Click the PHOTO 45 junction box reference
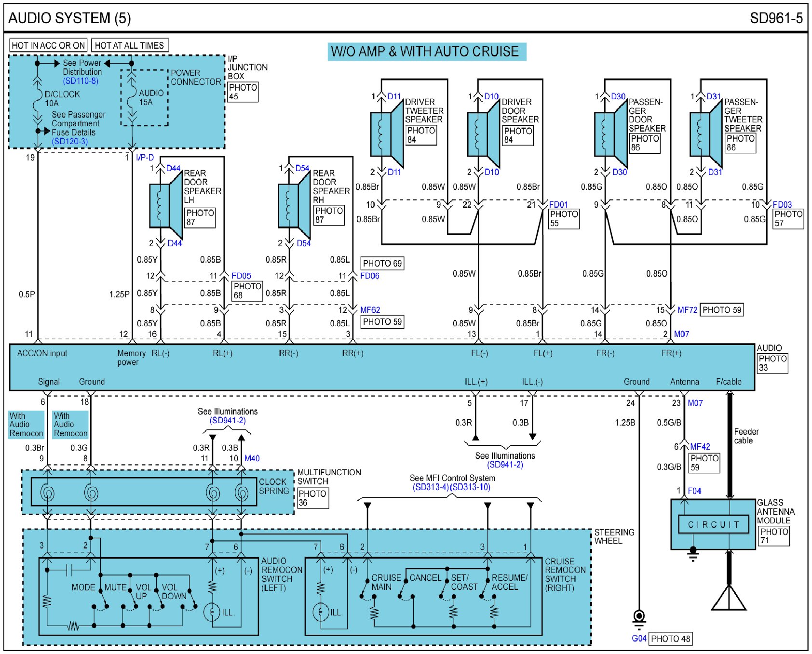This screenshot has width=812, height=654. pos(243,92)
